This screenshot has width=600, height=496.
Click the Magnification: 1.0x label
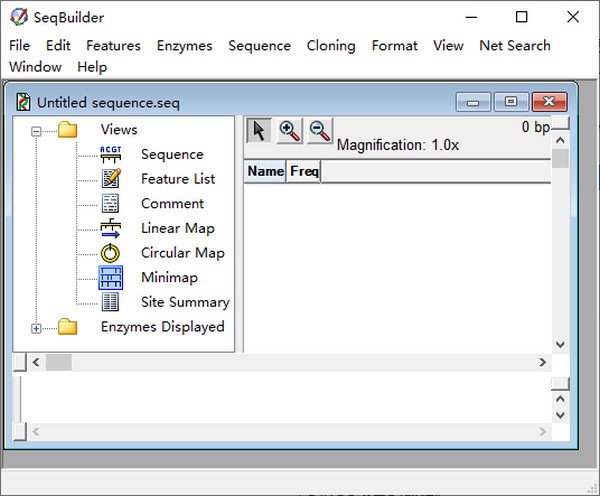coord(398,145)
